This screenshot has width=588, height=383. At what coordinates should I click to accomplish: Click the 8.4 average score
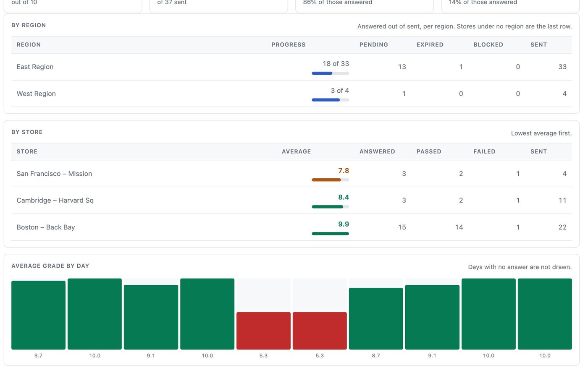point(344,197)
